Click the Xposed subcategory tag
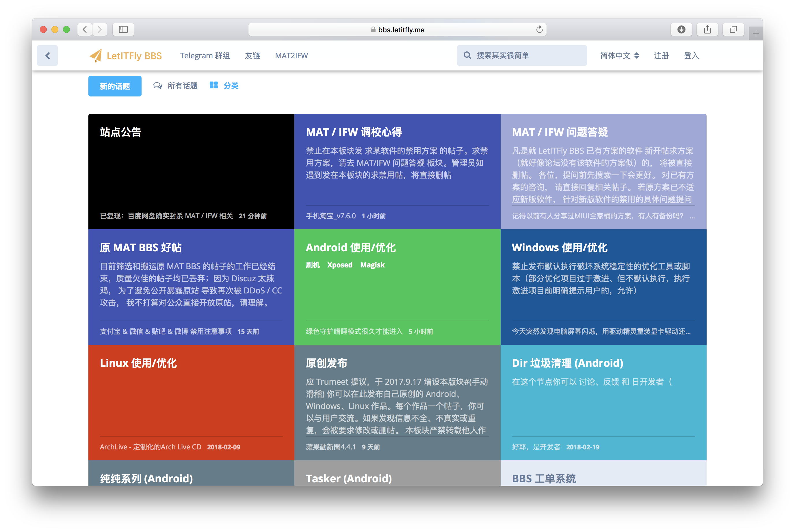Image resolution: width=795 pixels, height=532 pixels. 340,265
